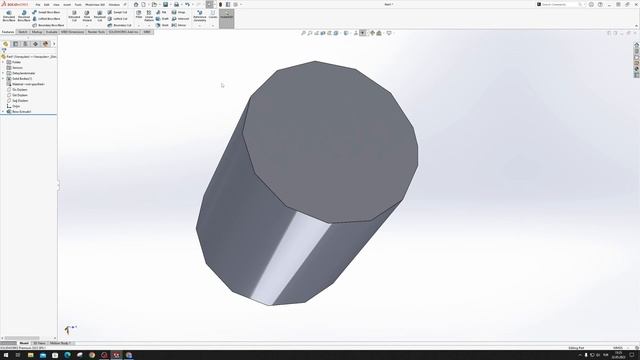Image resolution: width=640 pixels, height=360 pixels.
Task: Open the Curves tool
Action: 213,14
